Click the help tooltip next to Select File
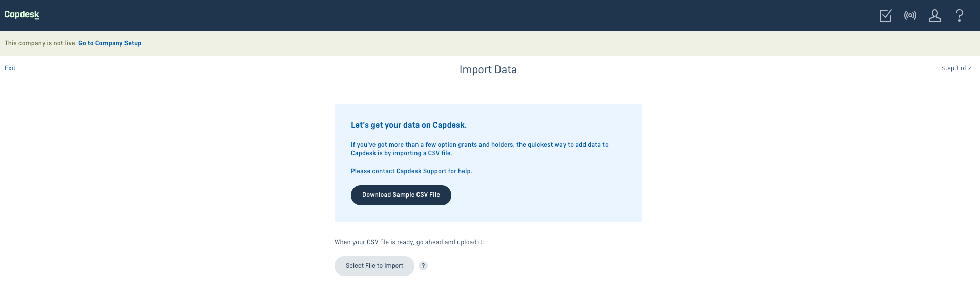This screenshot has width=980, height=295. [423, 266]
